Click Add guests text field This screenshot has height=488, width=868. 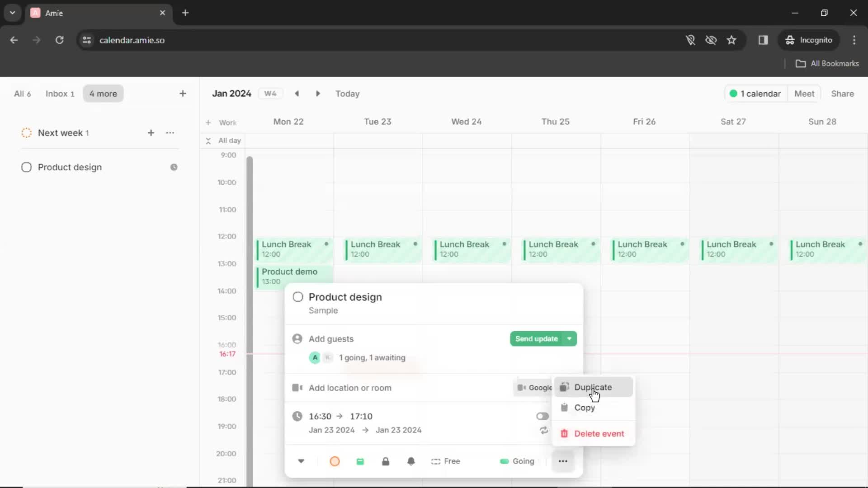[x=331, y=338]
